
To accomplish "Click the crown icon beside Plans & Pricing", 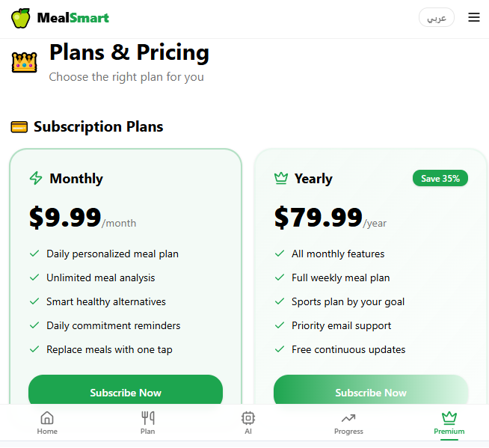I will (x=25, y=62).
